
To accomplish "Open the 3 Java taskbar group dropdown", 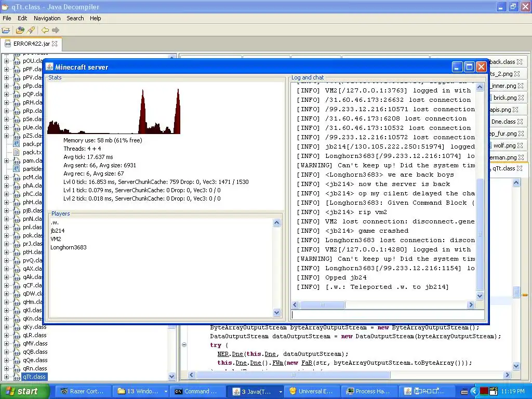I will [x=281, y=392].
